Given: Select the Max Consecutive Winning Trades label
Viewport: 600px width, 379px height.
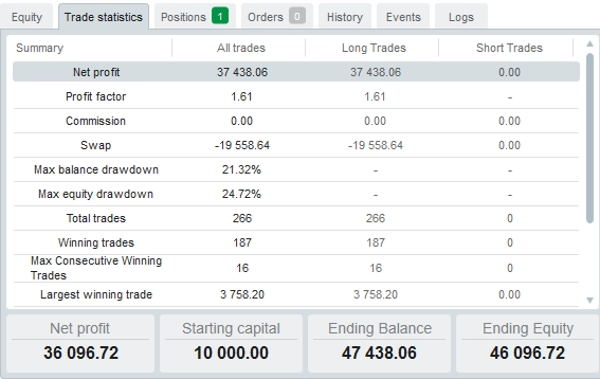Looking at the screenshot, I should [x=96, y=268].
